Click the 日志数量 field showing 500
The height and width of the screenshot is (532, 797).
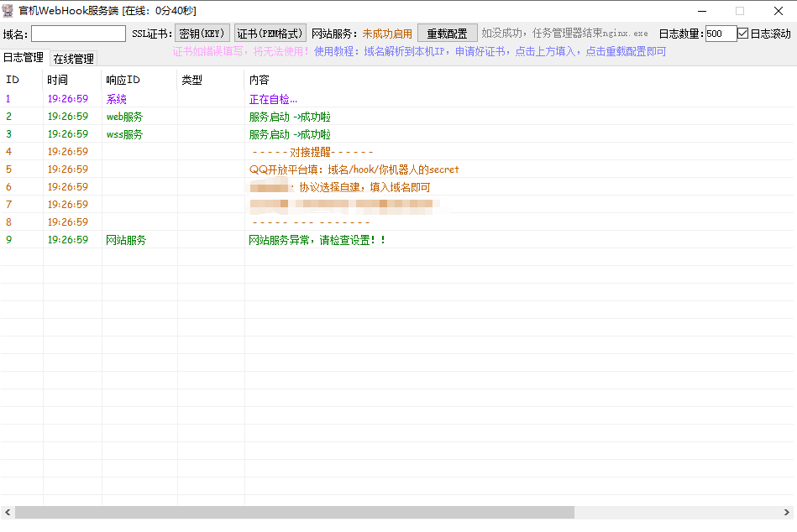pos(721,34)
